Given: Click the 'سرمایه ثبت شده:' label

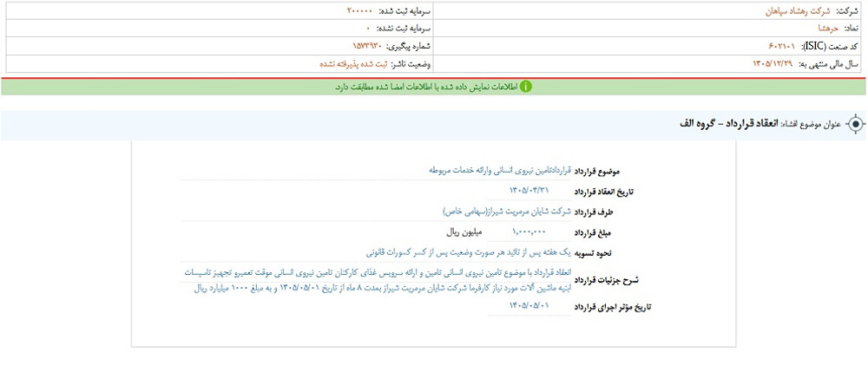Looking at the screenshot, I should 404,11.
